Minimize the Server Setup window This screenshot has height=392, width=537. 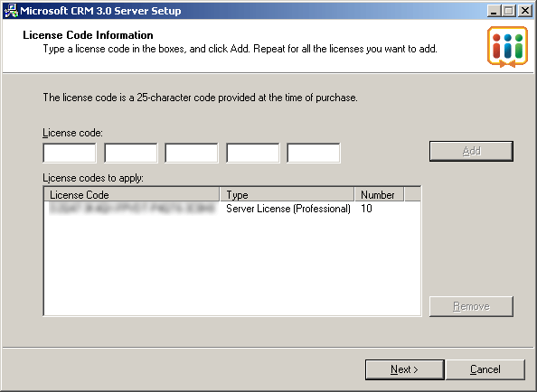[494, 11]
